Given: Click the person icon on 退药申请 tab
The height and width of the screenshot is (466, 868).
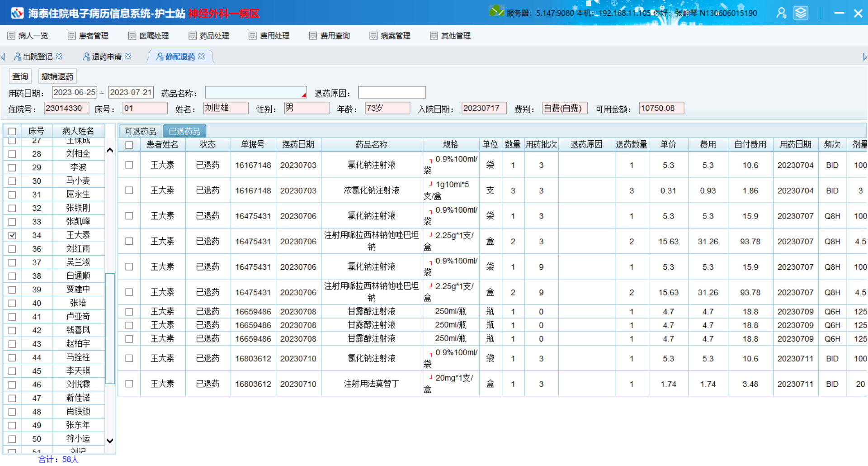Looking at the screenshot, I should point(86,57).
